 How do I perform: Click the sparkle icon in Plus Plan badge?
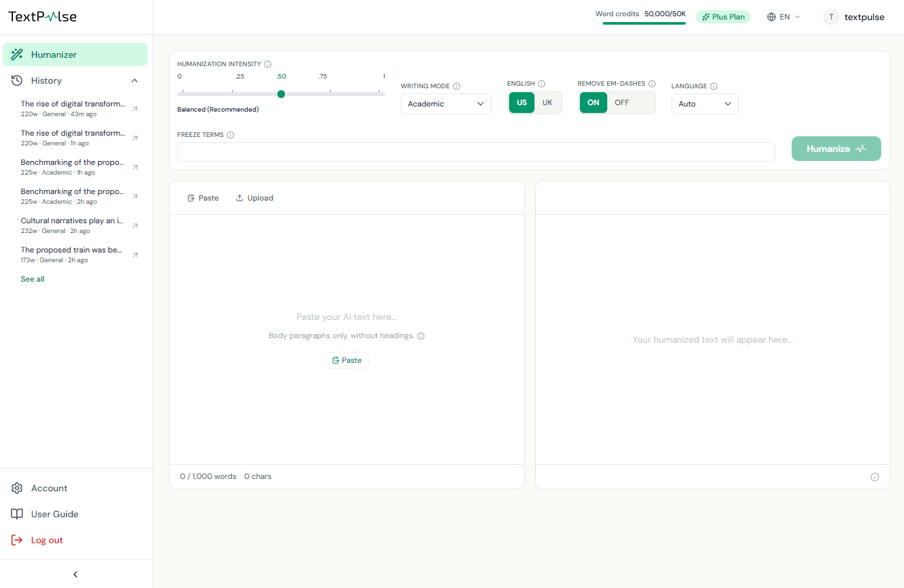point(706,17)
